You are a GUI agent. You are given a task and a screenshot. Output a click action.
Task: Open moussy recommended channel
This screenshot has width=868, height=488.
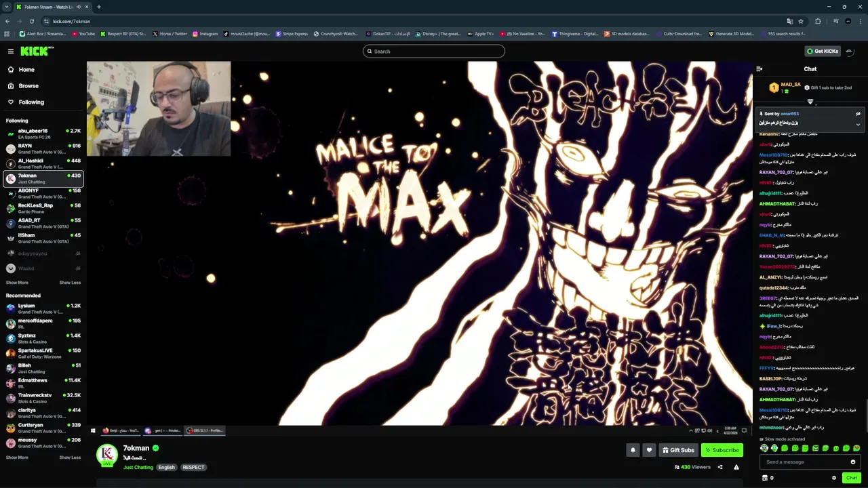43,443
